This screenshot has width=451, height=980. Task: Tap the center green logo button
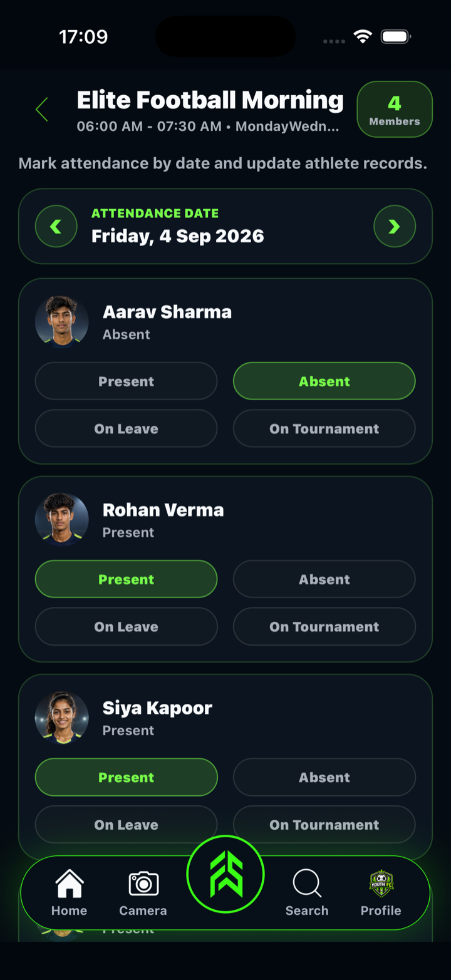[225, 874]
